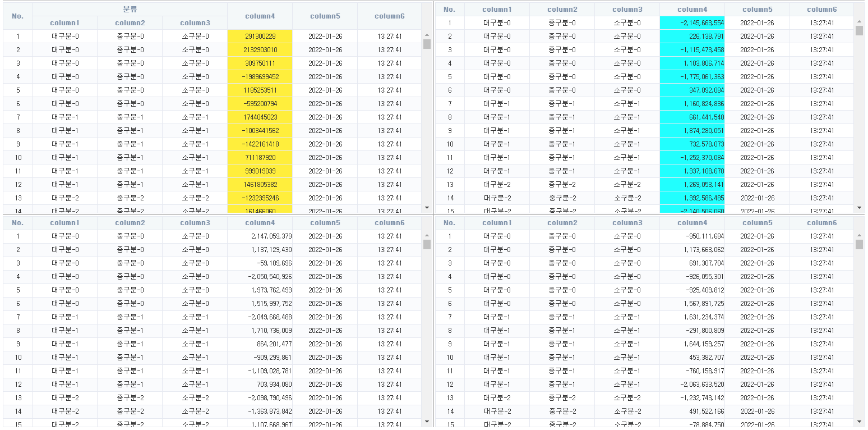Select cyan cell -1,115,473,458
Screen dimensions: 868x430
[692, 50]
